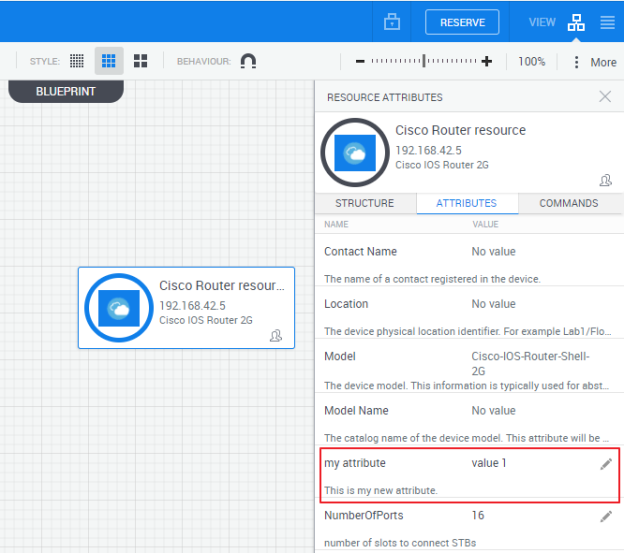Edit the NumberOfPorts value
The height and width of the screenshot is (553, 624).
(x=606, y=516)
